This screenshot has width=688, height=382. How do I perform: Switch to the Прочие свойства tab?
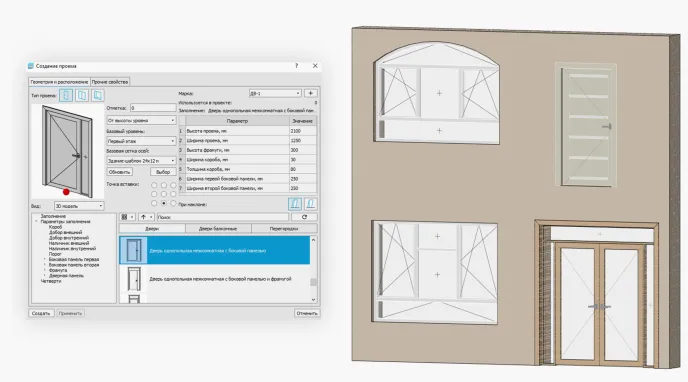pyautogui.click(x=110, y=82)
